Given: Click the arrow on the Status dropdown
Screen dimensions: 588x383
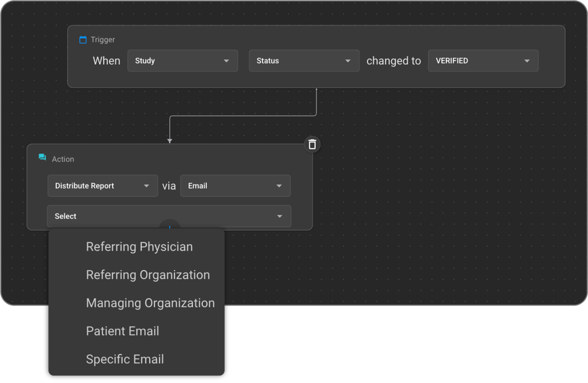Looking at the screenshot, I should tap(348, 61).
